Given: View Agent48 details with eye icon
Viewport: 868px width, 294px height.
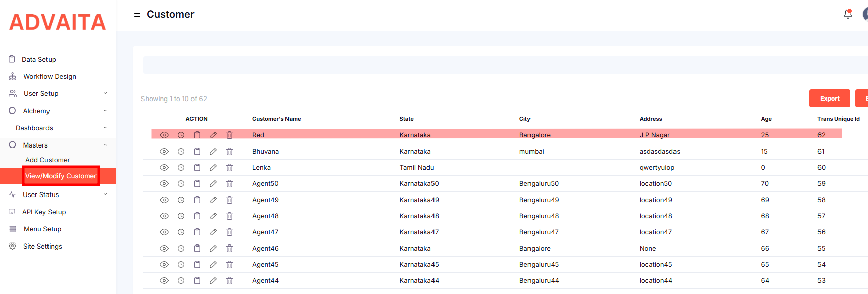Looking at the screenshot, I should [164, 216].
